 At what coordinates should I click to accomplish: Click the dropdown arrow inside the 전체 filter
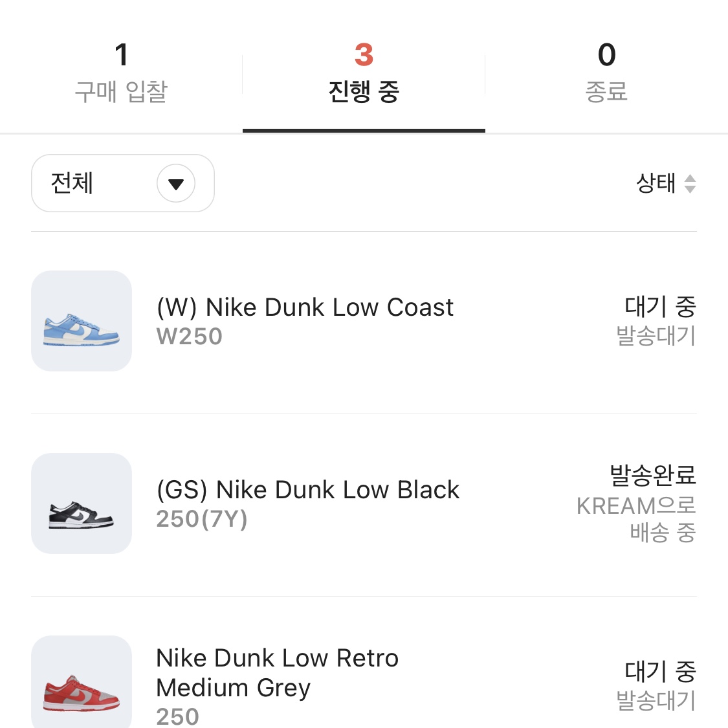pyautogui.click(x=175, y=184)
